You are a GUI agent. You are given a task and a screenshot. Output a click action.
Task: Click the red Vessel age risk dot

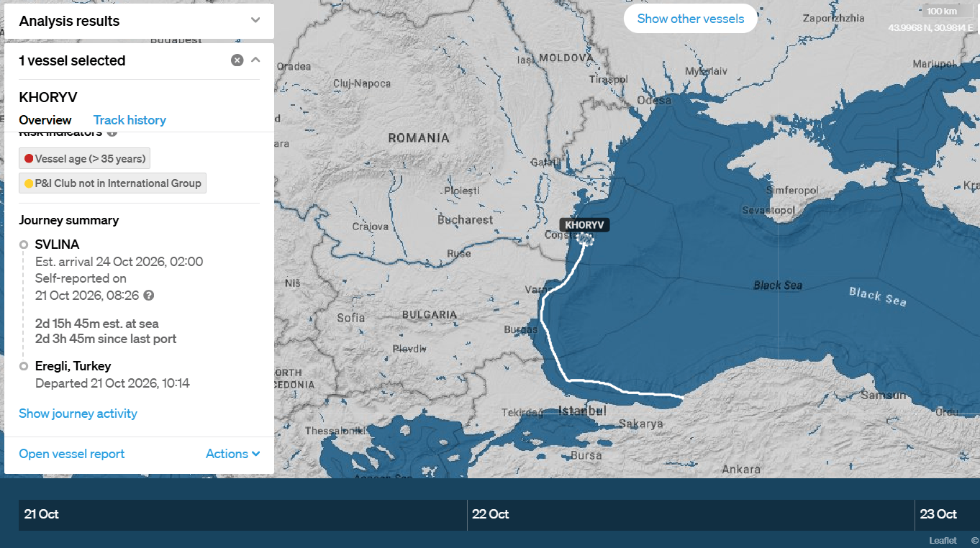[x=29, y=159]
